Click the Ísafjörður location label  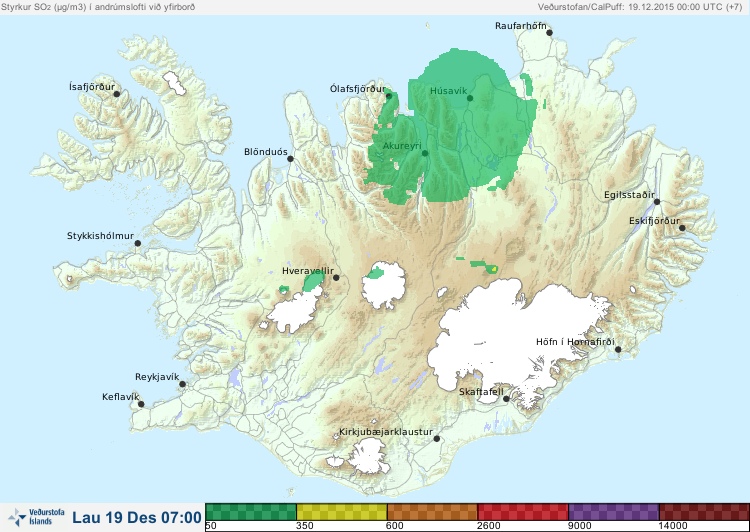point(92,87)
